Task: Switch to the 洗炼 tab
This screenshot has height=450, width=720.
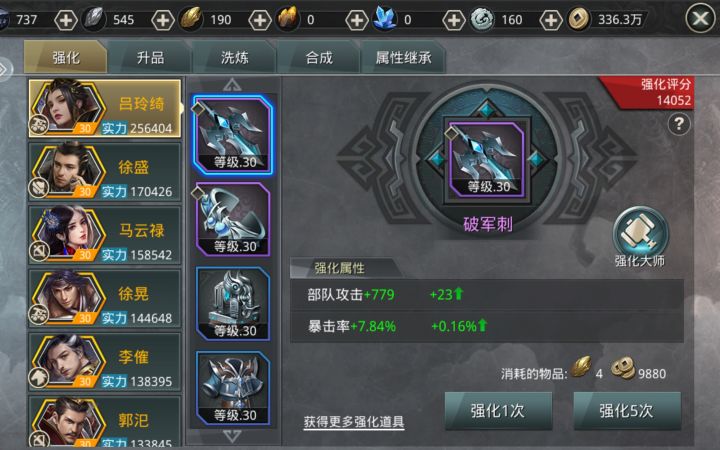Action: coord(234,57)
